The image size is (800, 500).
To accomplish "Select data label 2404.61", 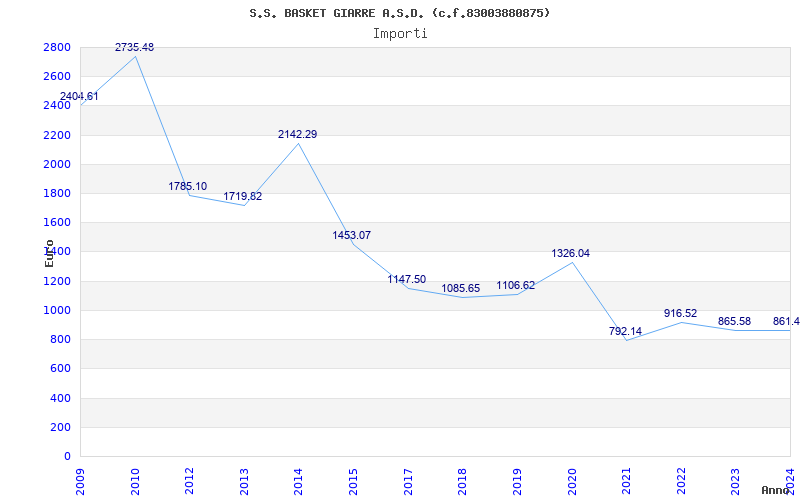I will 79,96.
